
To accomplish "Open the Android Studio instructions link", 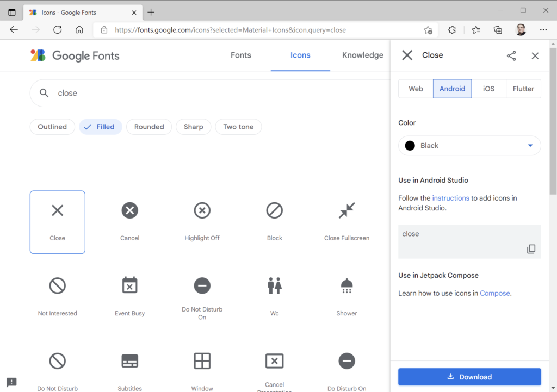I will [451, 198].
